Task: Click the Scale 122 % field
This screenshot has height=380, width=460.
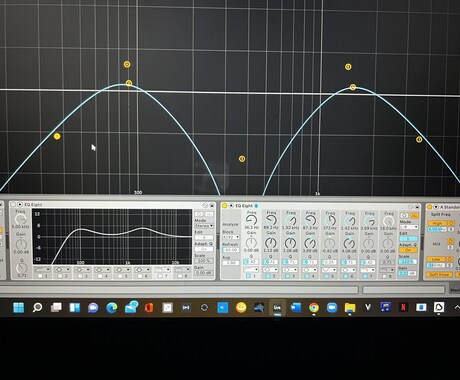Action: 408,261
